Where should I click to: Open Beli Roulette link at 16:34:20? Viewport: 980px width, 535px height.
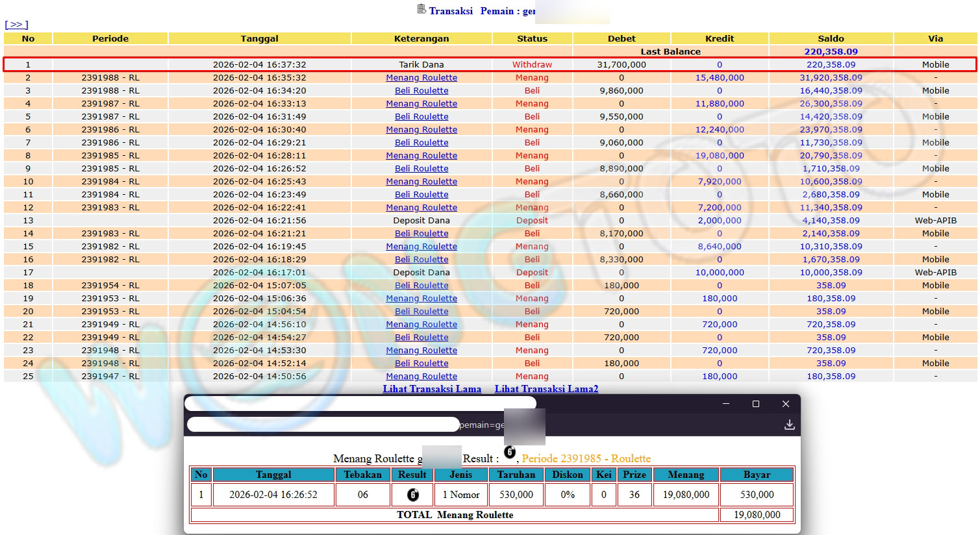click(421, 91)
